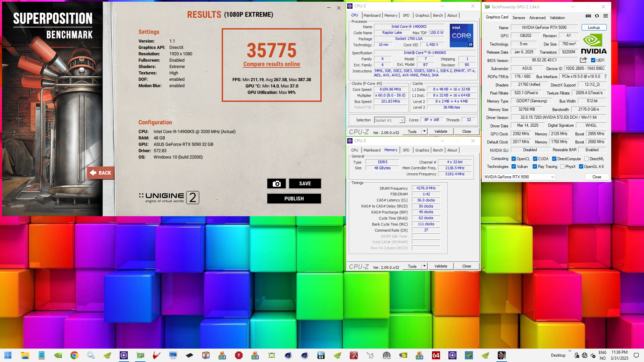Open Windows Start menu
The width and height of the screenshot is (644, 362).
pyautogui.click(x=8, y=355)
